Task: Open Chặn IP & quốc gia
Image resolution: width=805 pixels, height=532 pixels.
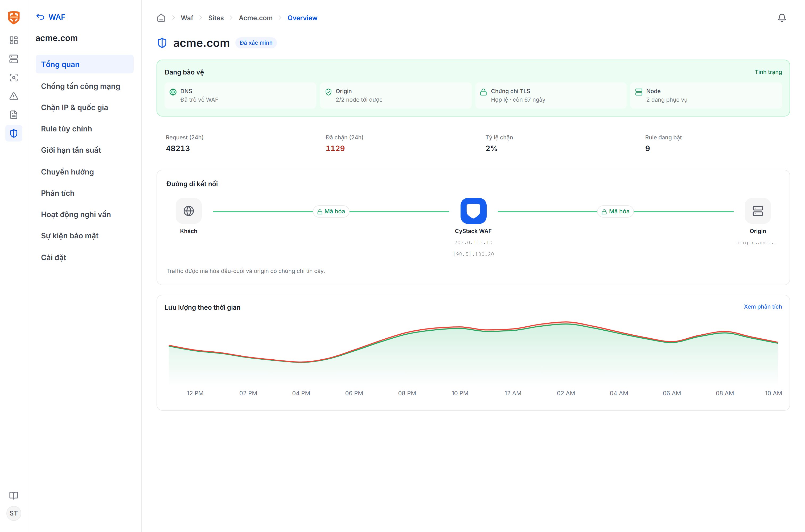Action: [x=85, y=107]
